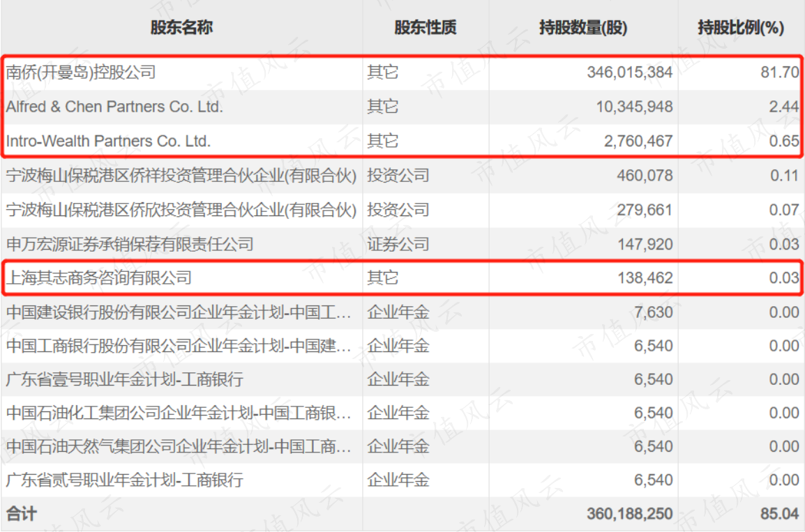Click 其它 in 上海其志商务咨询 row
The width and height of the screenshot is (805, 532).
click(x=382, y=278)
